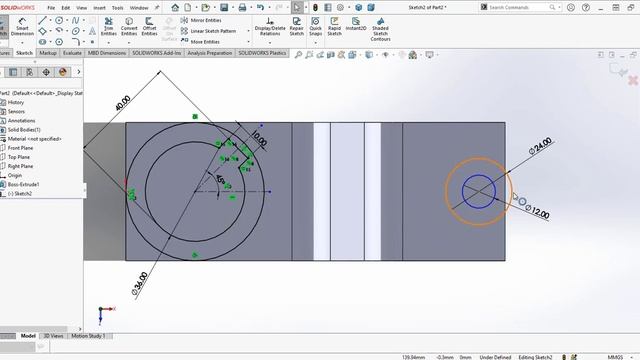Open the Tools menu
Screen dimensions: 640x360
point(118,8)
